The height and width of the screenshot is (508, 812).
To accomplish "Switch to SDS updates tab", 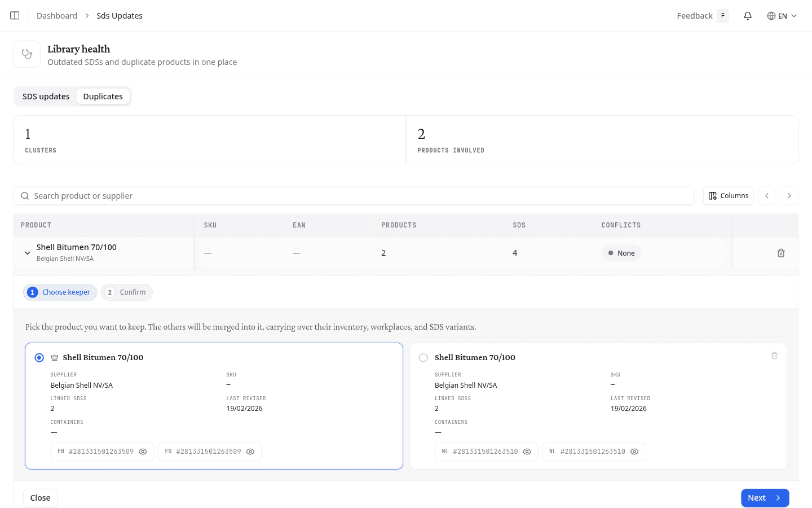I will [46, 97].
